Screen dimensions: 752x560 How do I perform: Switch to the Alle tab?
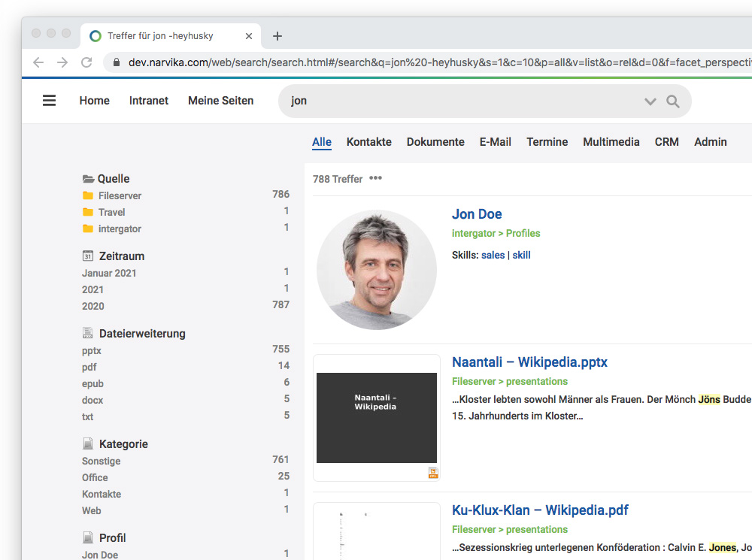pos(322,142)
